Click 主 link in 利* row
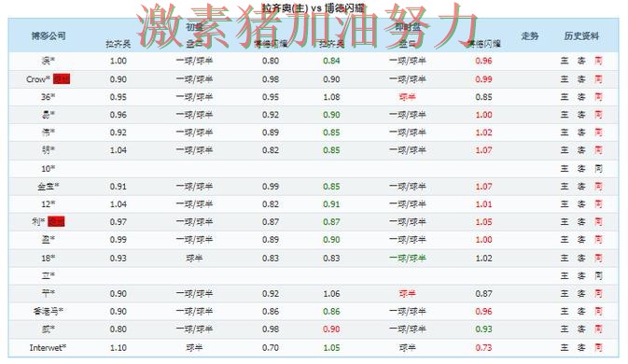 [565, 222]
